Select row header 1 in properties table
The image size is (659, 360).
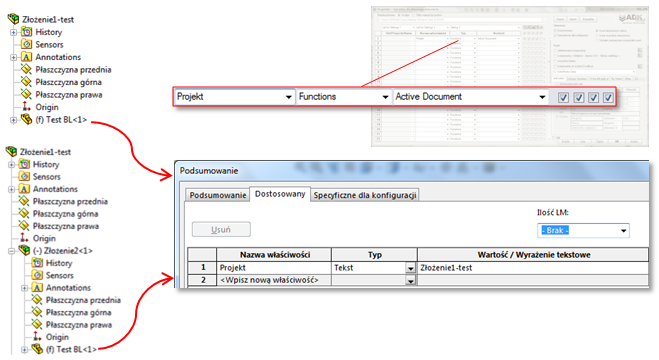click(202, 268)
